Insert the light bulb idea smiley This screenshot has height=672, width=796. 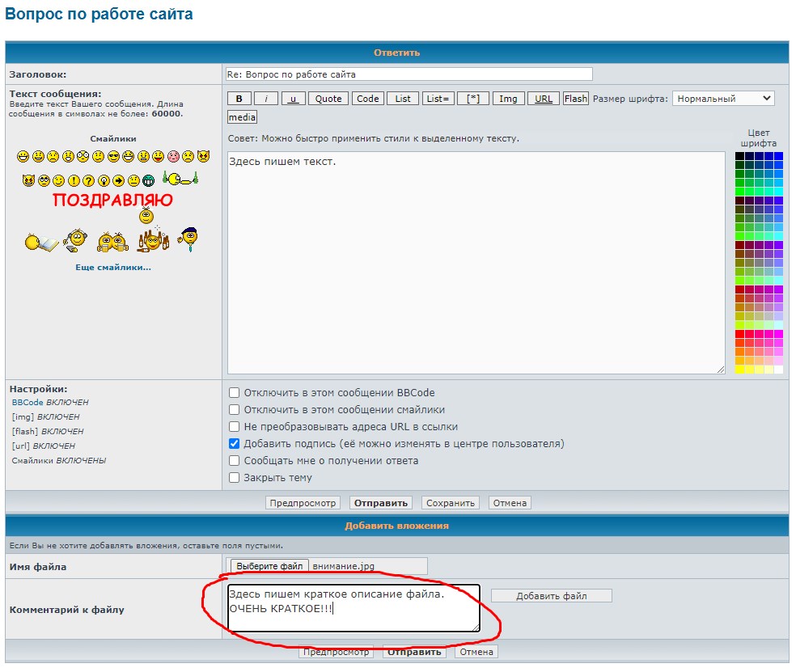103,180
